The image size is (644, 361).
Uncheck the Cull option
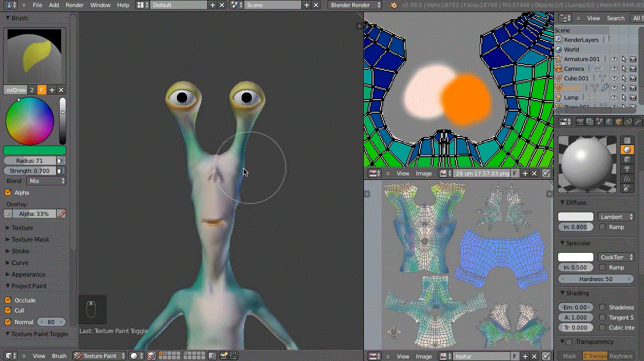(x=8, y=310)
